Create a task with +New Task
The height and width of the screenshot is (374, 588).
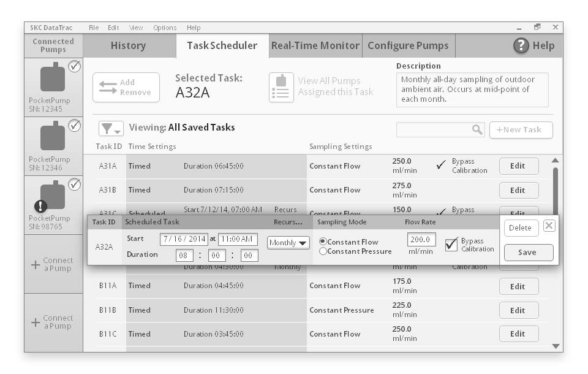tap(520, 129)
